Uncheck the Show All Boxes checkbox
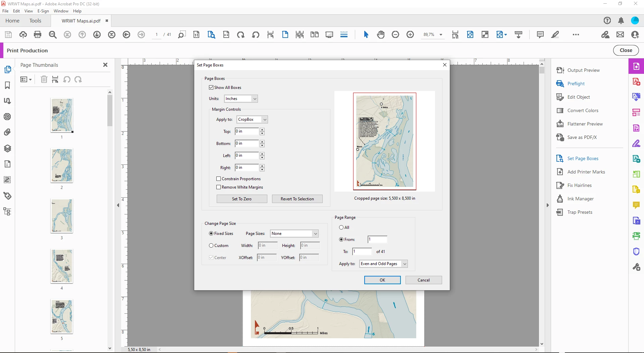The height and width of the screenshot is (353, 644). point(211,88)
